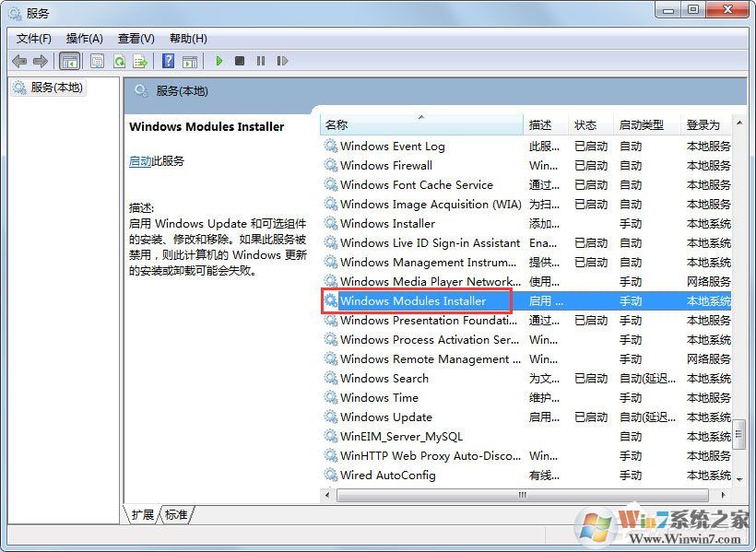Click the Restart Service toolbar icon

click(x=283, y=61)
